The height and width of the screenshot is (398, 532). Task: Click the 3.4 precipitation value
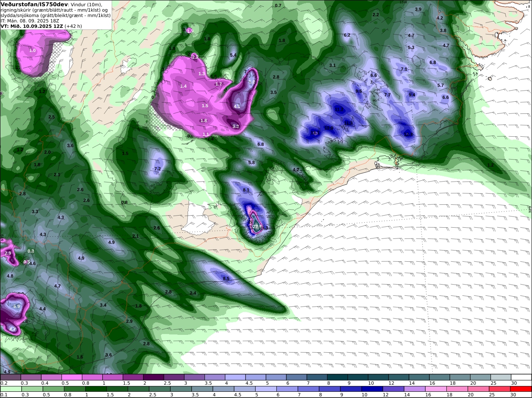click(x=103, y=305)
